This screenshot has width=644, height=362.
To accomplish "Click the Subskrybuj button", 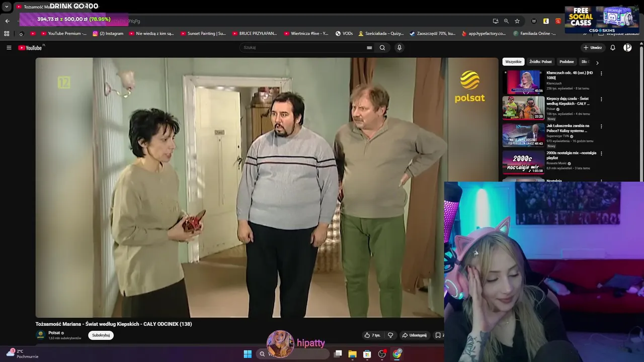I will coord(101,335).
